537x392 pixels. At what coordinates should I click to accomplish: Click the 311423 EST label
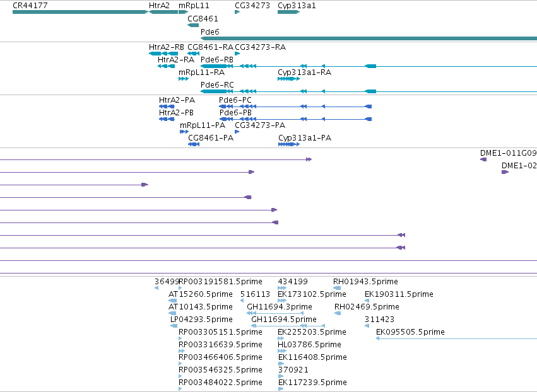pos(379,320)
